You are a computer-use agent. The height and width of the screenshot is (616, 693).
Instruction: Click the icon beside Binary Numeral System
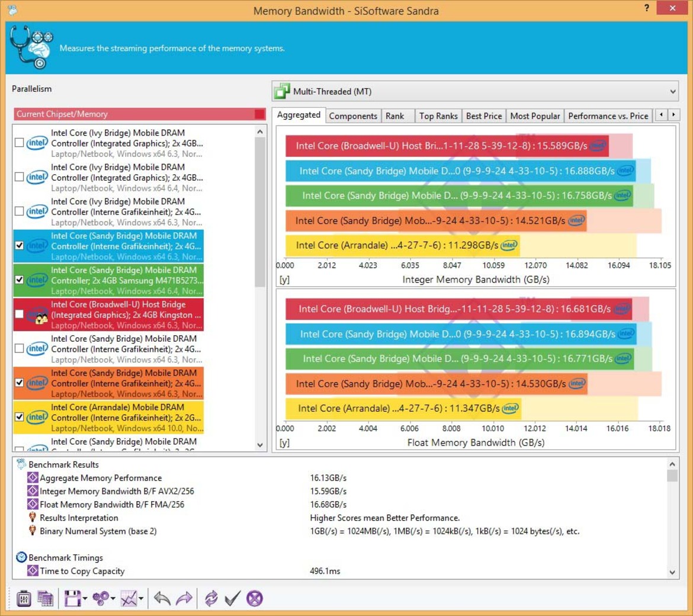(33, 531)
